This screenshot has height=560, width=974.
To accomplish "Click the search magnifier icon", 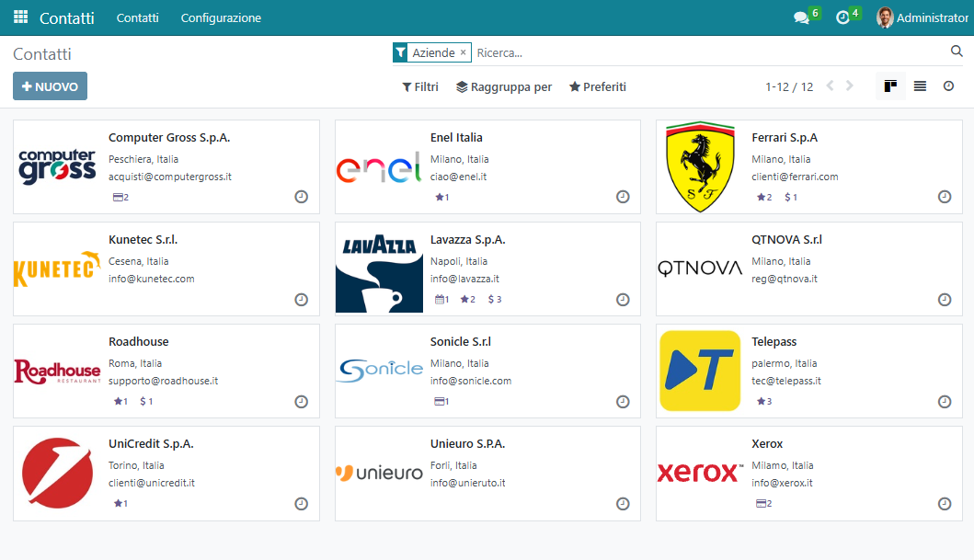I will click(957, 51).
